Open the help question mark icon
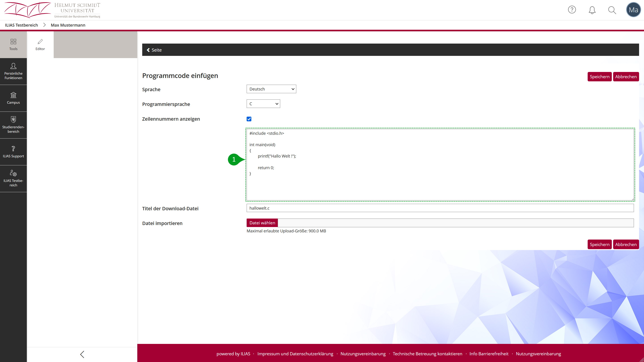644x362 pixels. click(x=572, y=10)
